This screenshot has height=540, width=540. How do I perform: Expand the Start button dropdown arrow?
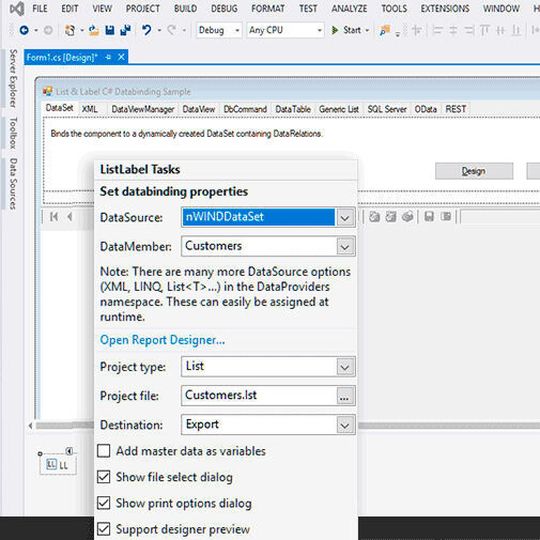coord(367,31)
